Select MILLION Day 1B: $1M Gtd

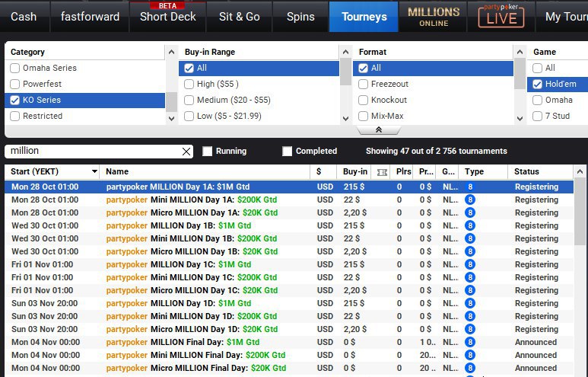[289, 225]
